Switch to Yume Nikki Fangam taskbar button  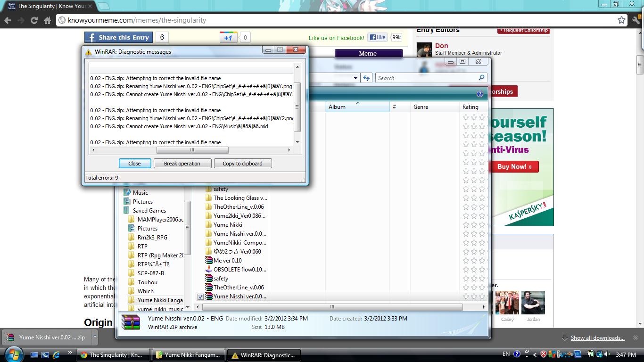189,355
